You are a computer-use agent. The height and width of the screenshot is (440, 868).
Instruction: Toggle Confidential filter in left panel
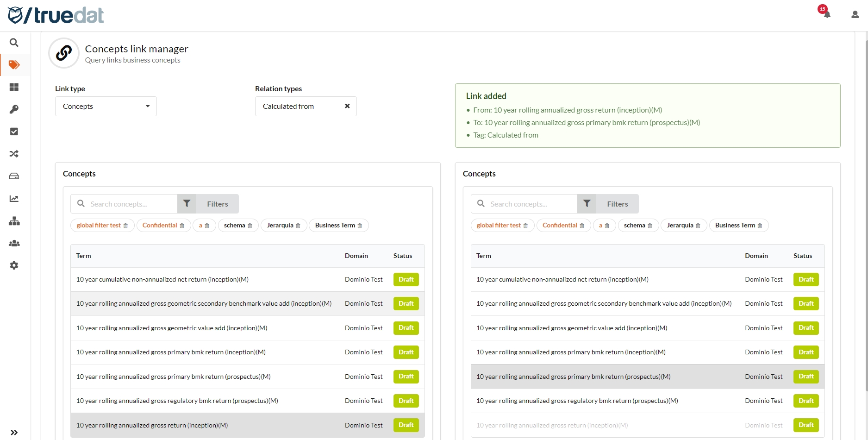160,226
